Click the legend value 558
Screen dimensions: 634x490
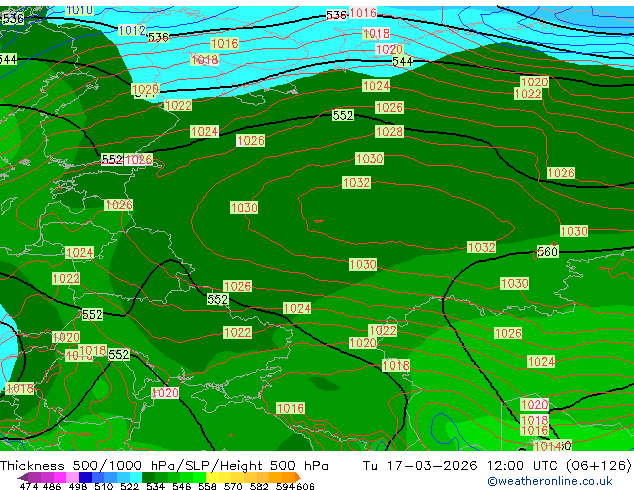click(207, 486)
